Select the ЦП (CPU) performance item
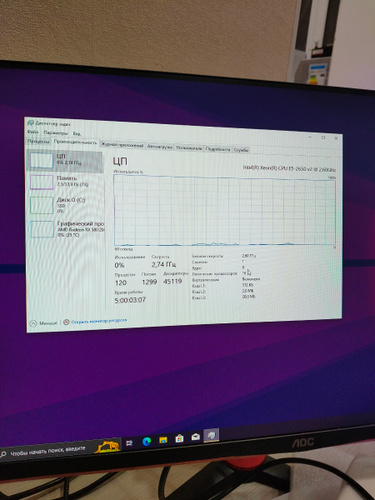Screen dimensions: 375x500 point(65,161)
